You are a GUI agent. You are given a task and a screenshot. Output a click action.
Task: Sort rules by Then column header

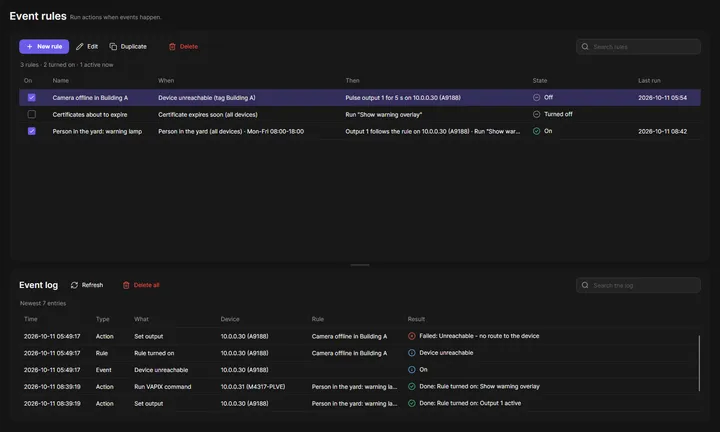click(352, 80)
